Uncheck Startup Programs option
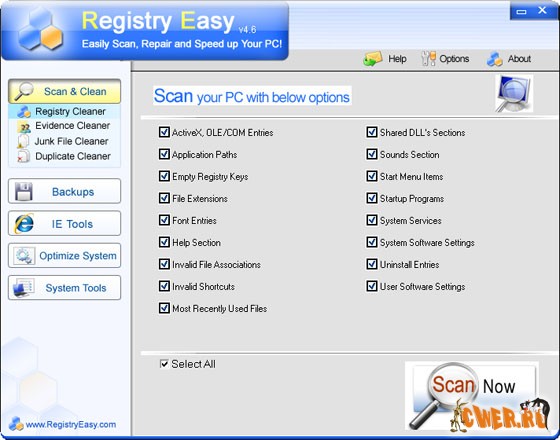Image resolution: width=560 pixels, height=440 pixels. tap(372, 198)
